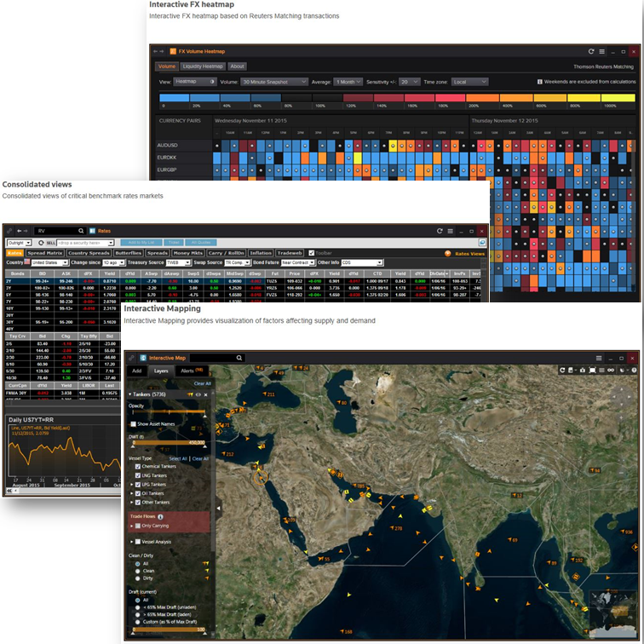
Task: Click the refresh icon in FX Volume Heatmap
Action: (x=589, y=52)
